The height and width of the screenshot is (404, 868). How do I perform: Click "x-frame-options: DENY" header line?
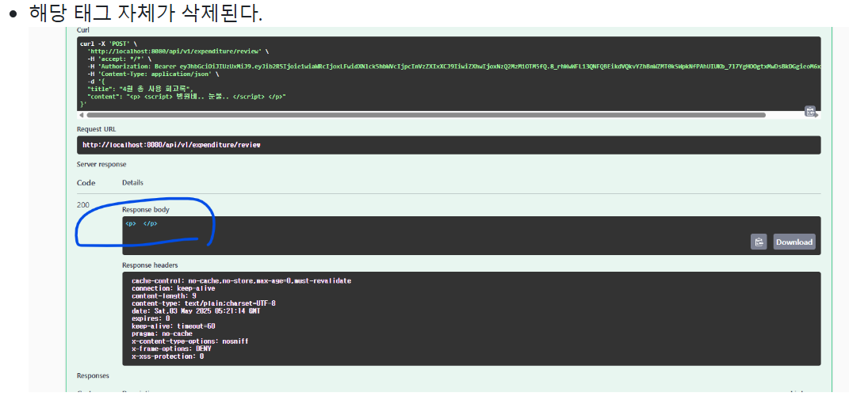(171, 349)
